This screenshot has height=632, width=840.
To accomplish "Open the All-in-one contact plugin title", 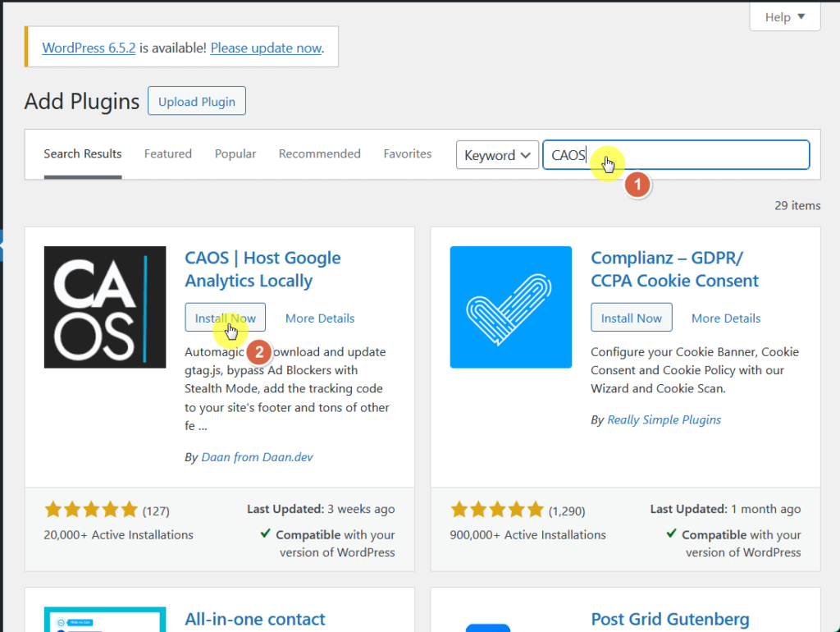I will click(x=255, y=619).
